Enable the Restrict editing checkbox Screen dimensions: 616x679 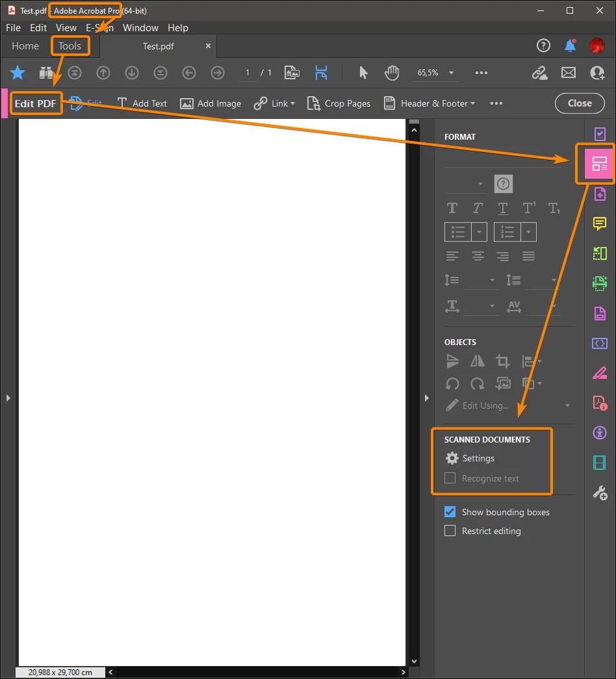(x=450, y=531)
